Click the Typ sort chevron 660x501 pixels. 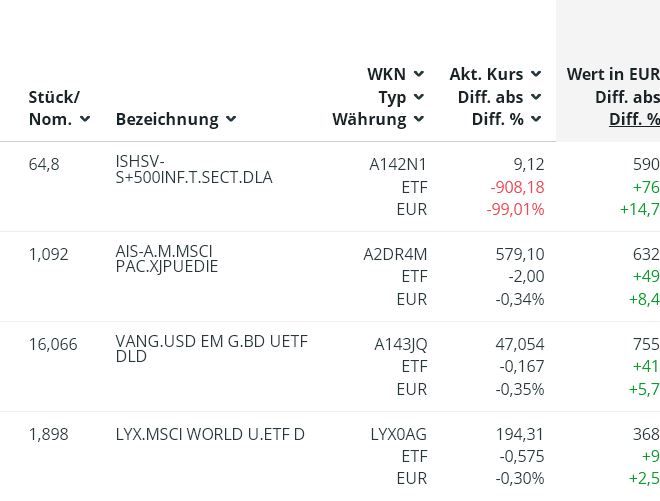[418, 97]
